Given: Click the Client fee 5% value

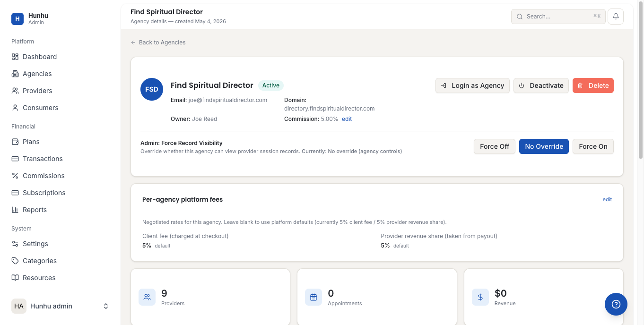Looking at the screenshot, I should [x=147, y=246].
